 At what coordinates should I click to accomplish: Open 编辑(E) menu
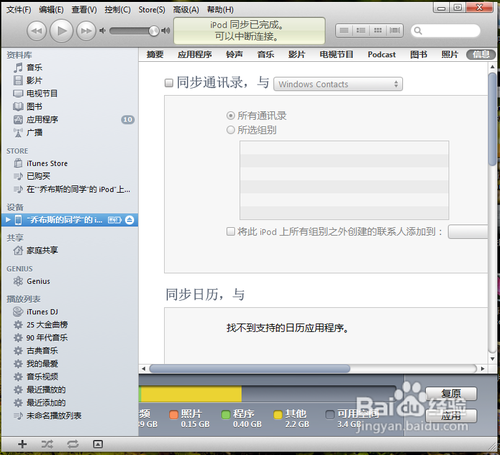(51, 10)
